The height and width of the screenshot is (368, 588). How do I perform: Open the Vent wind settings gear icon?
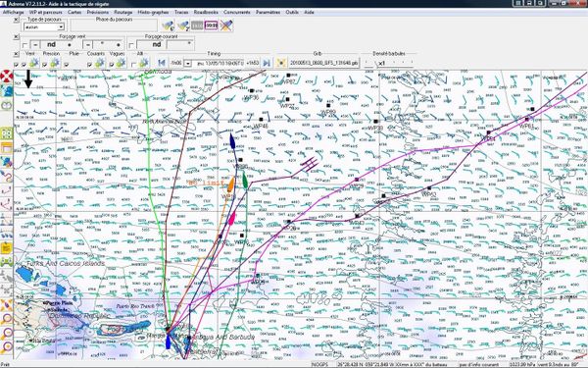(34, 63)
